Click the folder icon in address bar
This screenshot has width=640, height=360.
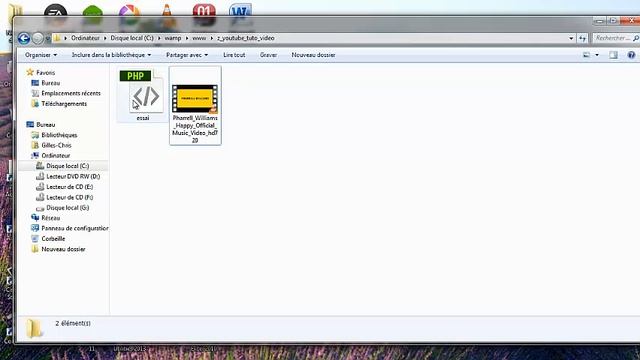57,38
